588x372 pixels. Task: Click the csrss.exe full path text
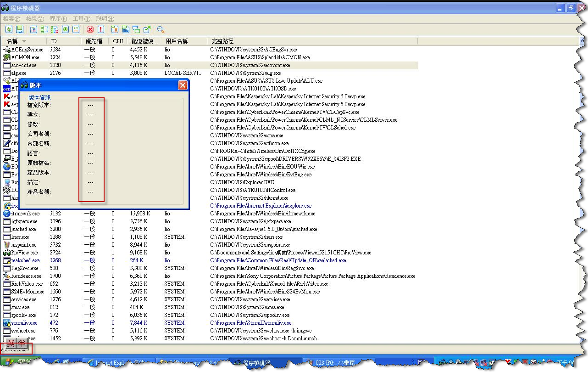[x=247, y=135]
